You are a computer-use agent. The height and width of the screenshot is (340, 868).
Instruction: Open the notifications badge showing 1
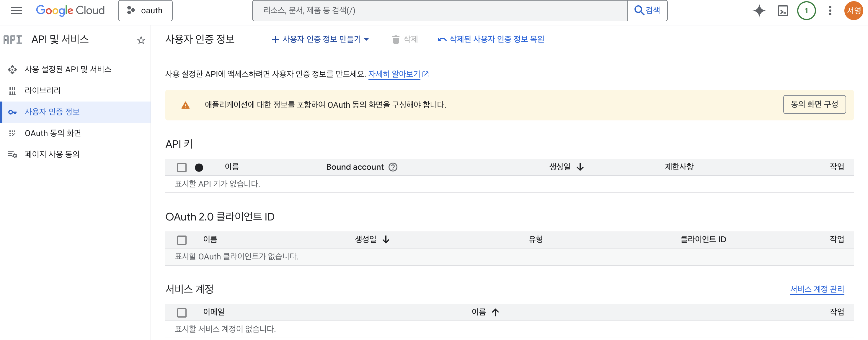806,11
